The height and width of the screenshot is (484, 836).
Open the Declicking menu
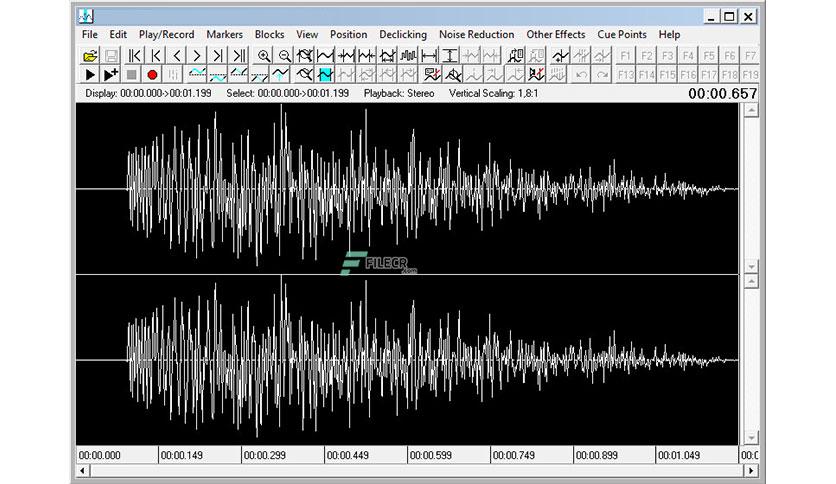(x=403, y=34)
